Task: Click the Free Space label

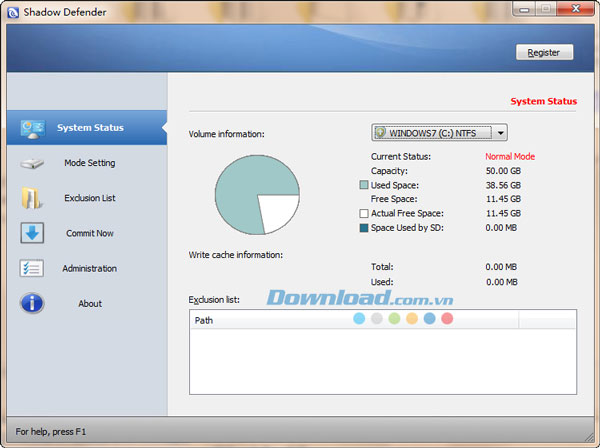Action: 394,199
